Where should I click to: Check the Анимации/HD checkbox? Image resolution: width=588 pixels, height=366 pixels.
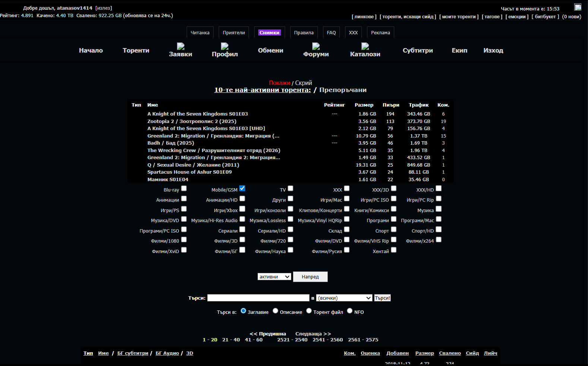(x=242, y=199)
